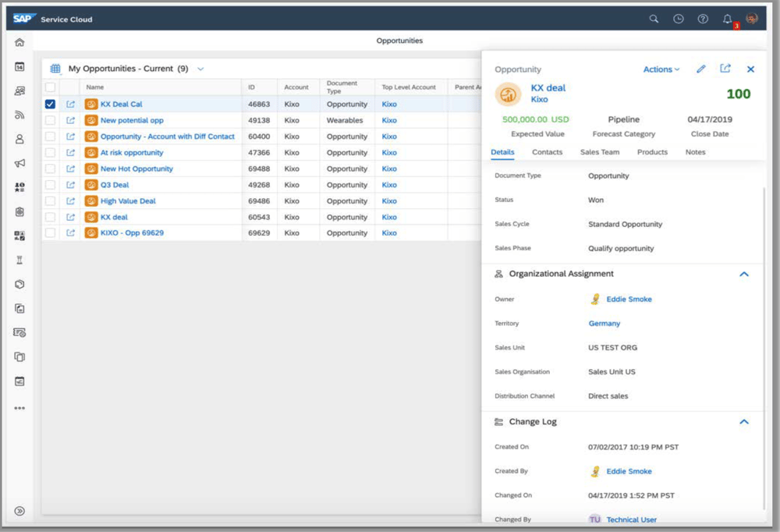The height and width of the screenshot is (532, 780).
Task: Uncheck the KX Deal Cal row checkbox
Action: click(51, 104)
